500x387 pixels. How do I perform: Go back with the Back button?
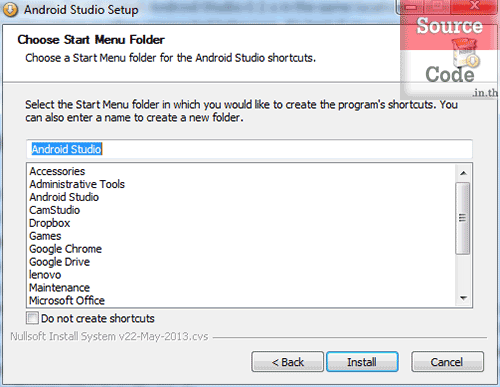point(287,362)
